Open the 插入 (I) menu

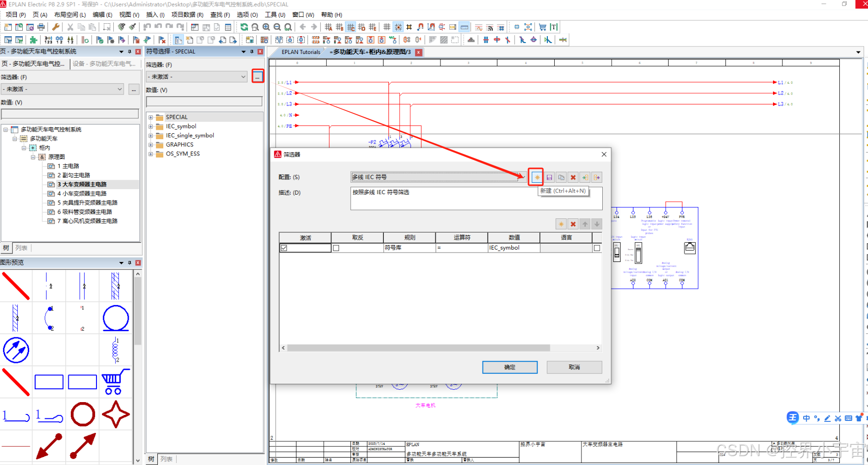click(155, 15)
